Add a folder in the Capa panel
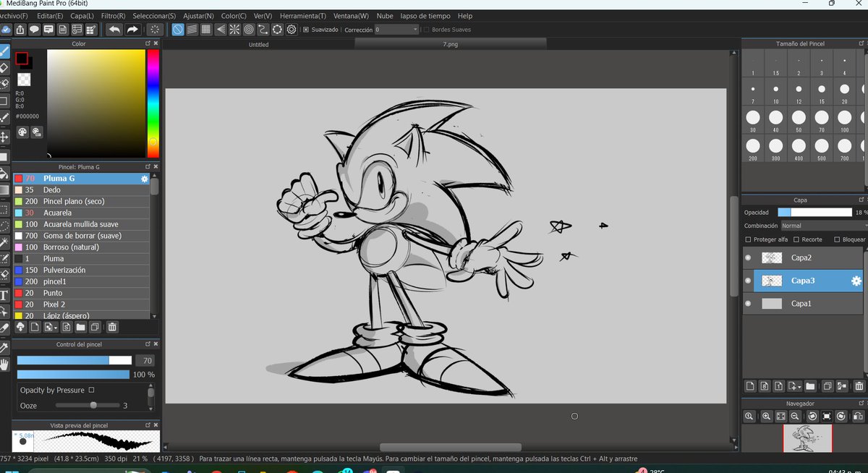868x473 pixels. click(x=810, y=386)
